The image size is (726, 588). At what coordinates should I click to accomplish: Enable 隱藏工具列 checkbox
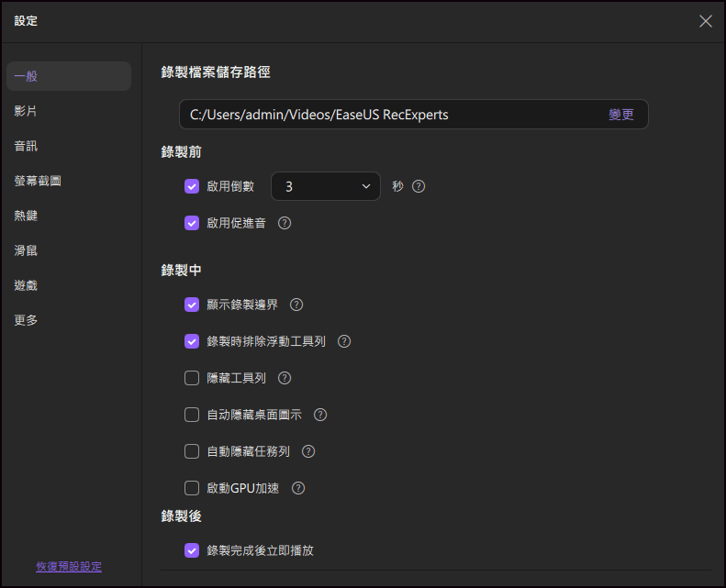(x=192, y=378)
